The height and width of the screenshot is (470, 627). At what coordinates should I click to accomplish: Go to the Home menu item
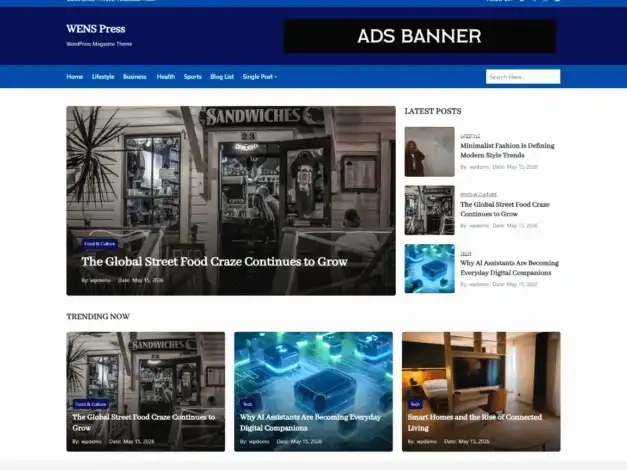pyautogui.click(x=75, y=76)
